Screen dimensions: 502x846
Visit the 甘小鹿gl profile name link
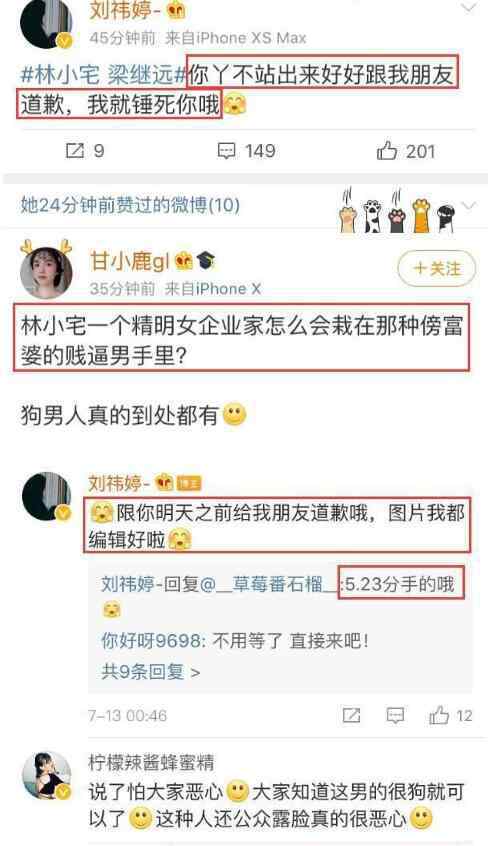[x=130, y=261]
